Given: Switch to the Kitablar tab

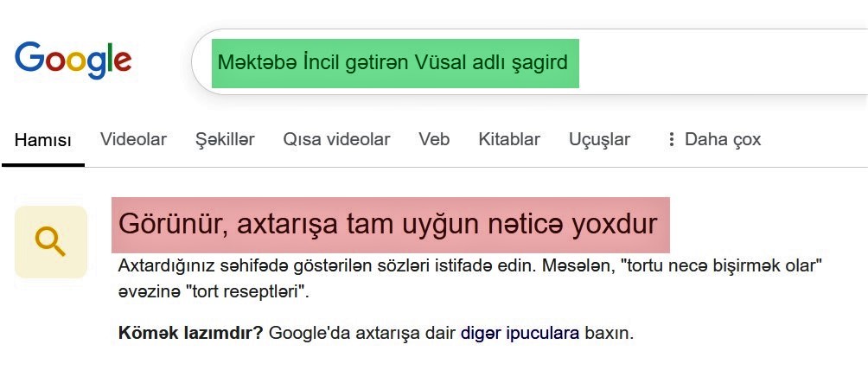Looking at the screenshot, I should [x=509, y=139].
